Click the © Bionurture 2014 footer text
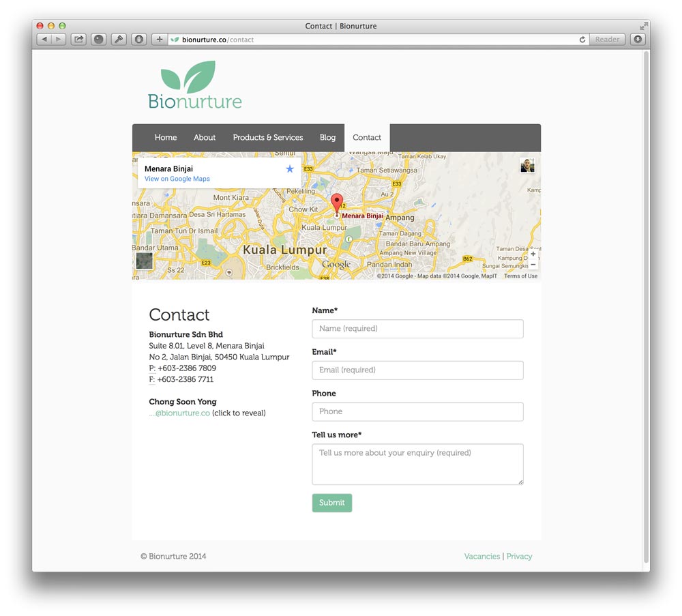 click(x=173, y=557)
